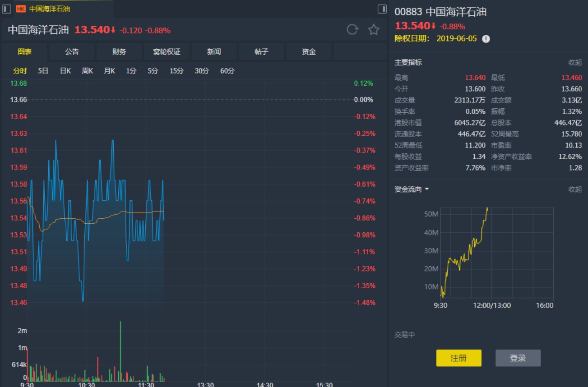Click the 成交量 value 2313.17万
This screenshot has height=387, width=588.
pos(470,100)
